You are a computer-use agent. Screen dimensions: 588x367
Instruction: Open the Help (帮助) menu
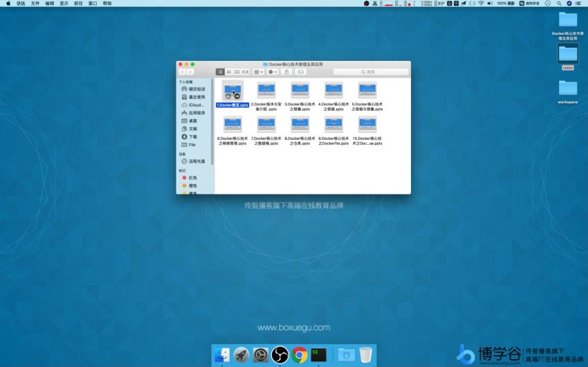(107, 3)
